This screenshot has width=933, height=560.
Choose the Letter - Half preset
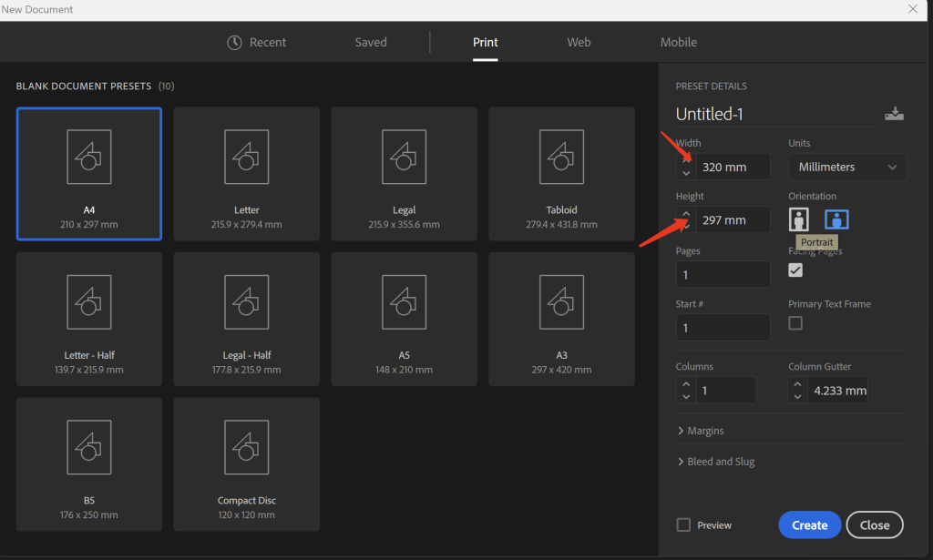[89, 319]
